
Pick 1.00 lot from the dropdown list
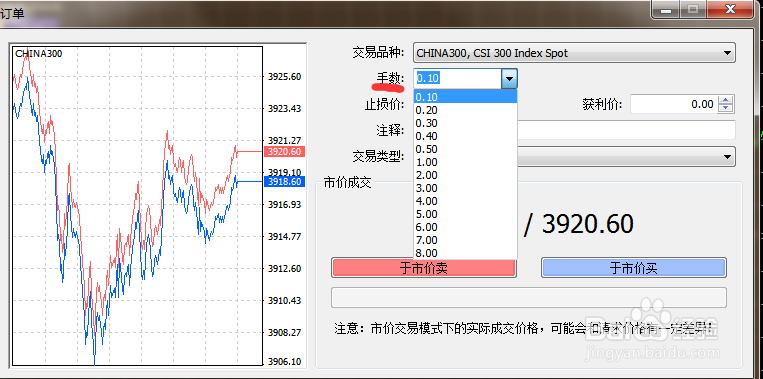pos(465,162)
